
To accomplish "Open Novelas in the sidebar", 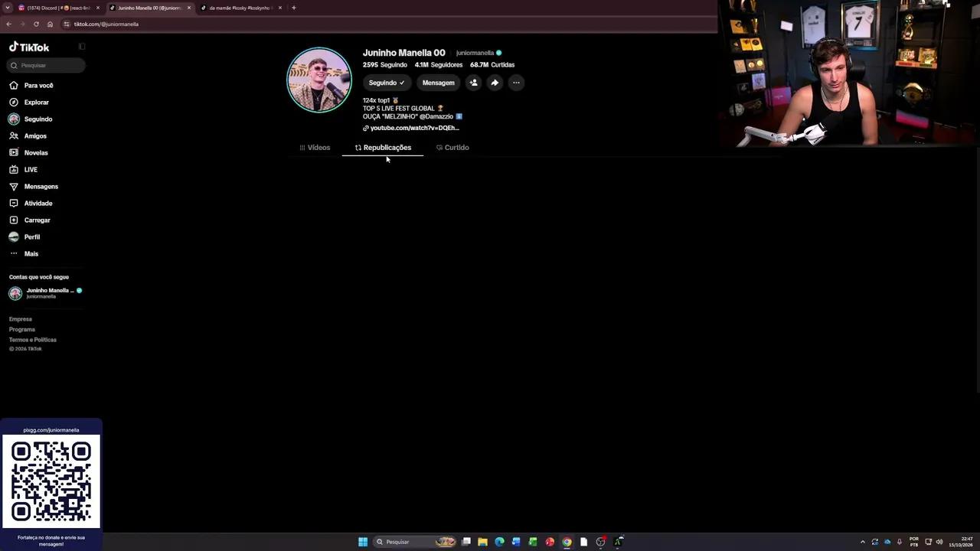I will coord(28,152).
